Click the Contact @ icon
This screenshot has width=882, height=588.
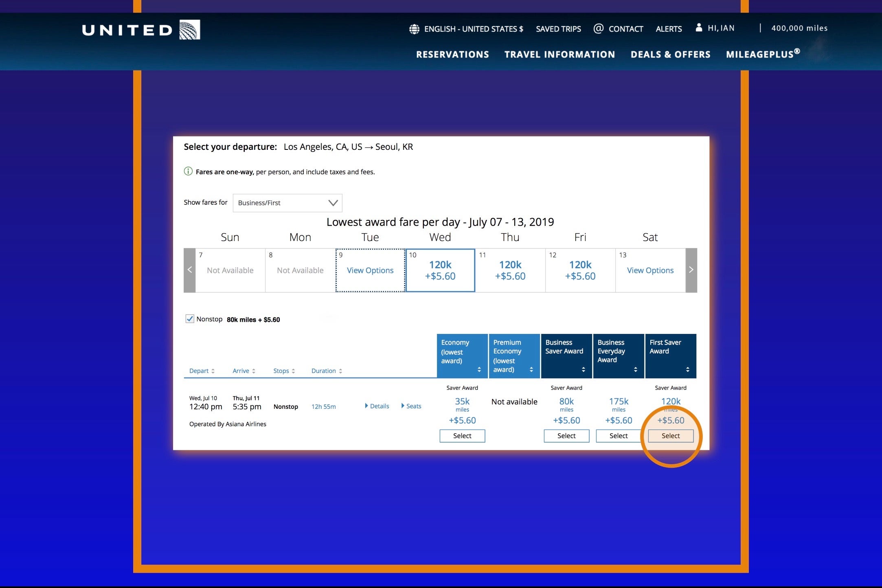click(x=598, y=29)
